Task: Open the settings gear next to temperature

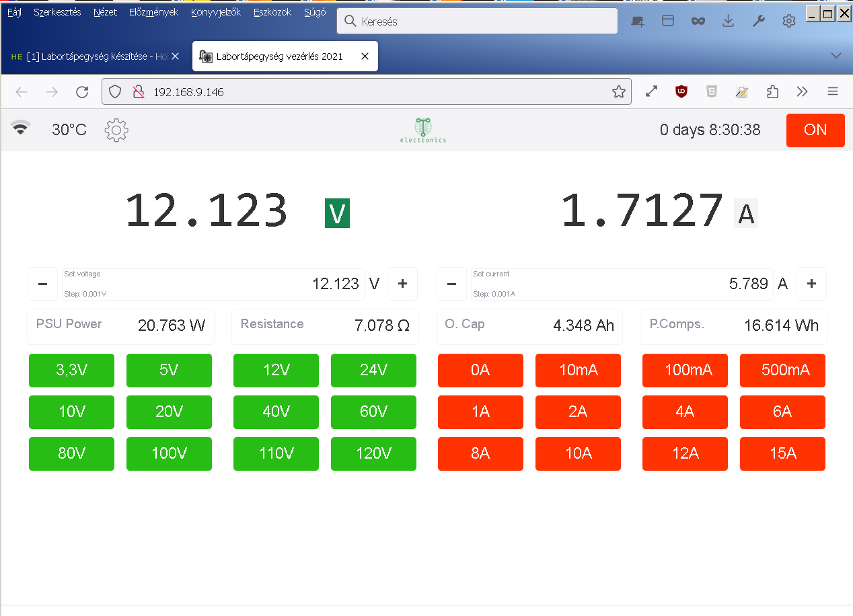Action: tap(116, 130)
